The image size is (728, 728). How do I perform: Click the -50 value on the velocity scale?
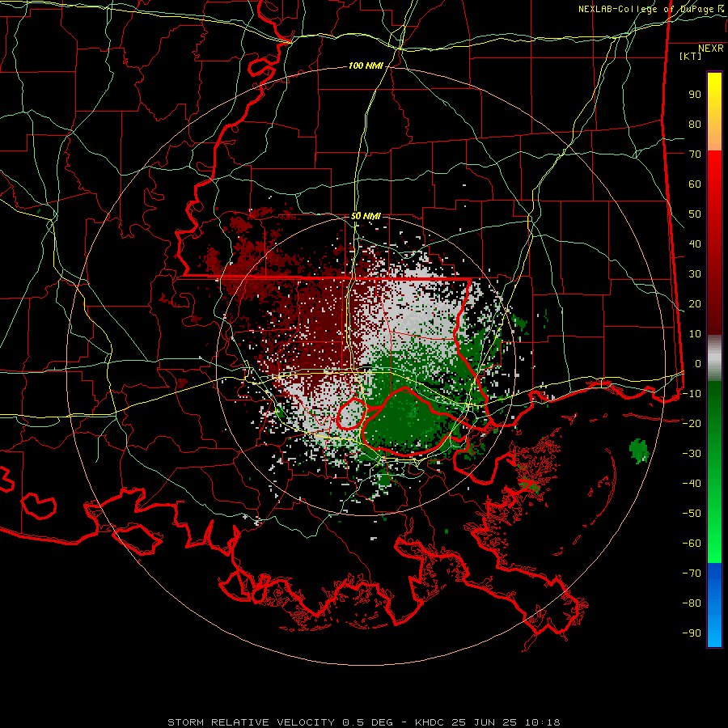692,514
